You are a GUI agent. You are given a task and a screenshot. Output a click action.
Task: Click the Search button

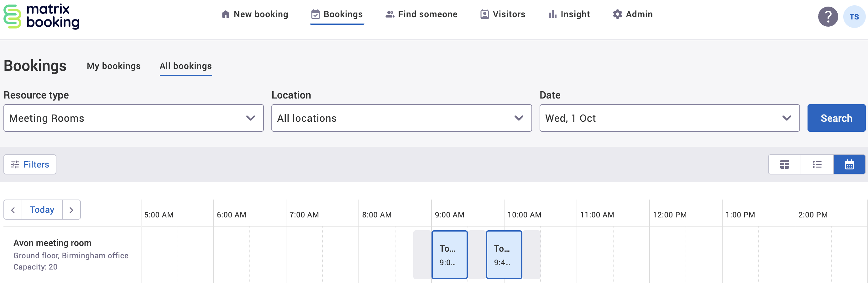click(836, 118)
